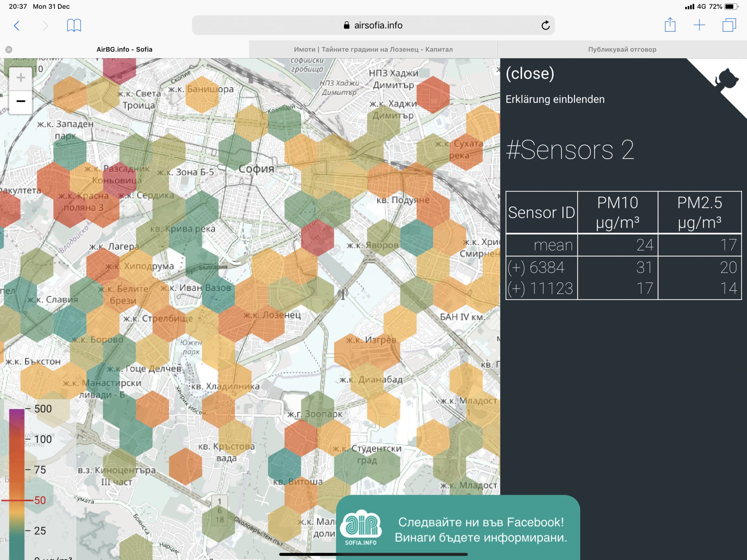
Task: Show all open tabs overview
Action: tap(729, 26)
